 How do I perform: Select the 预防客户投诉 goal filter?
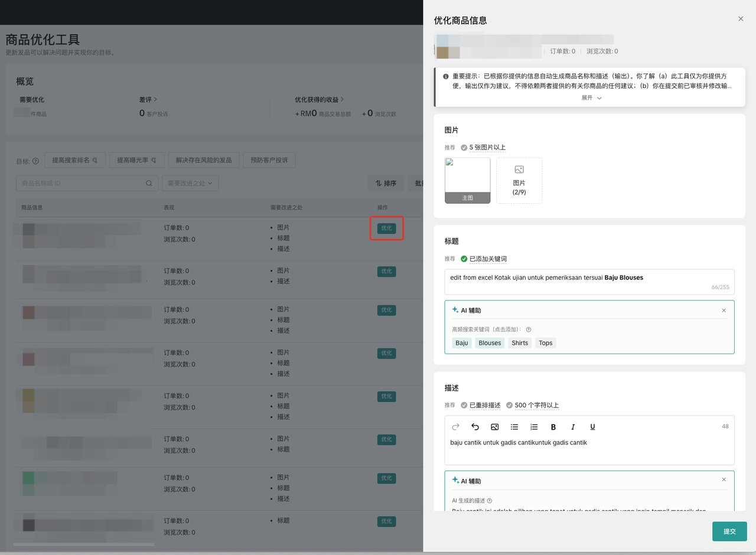pyautogui.click(x=269, y=160)
